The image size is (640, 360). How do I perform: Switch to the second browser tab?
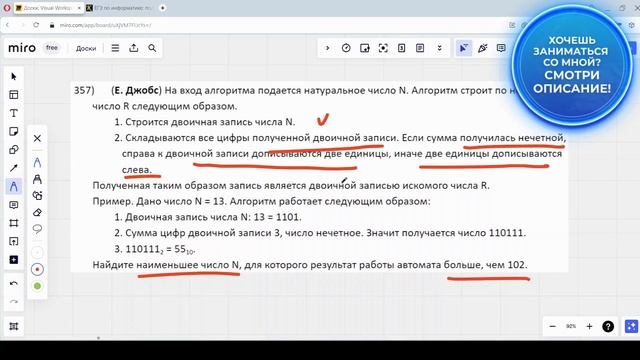pyautogui.click(x=120, y=8)
